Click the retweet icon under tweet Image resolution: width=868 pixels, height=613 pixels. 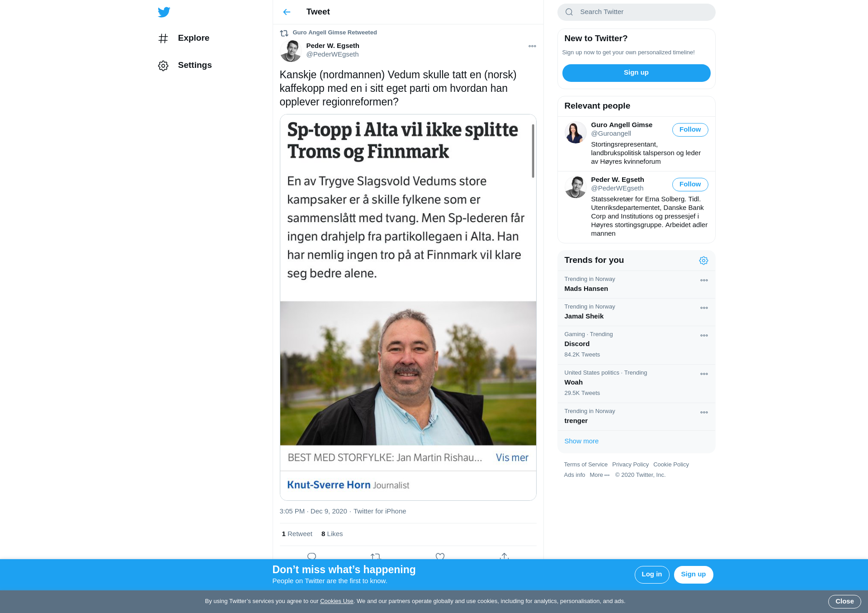coord(376,556)
